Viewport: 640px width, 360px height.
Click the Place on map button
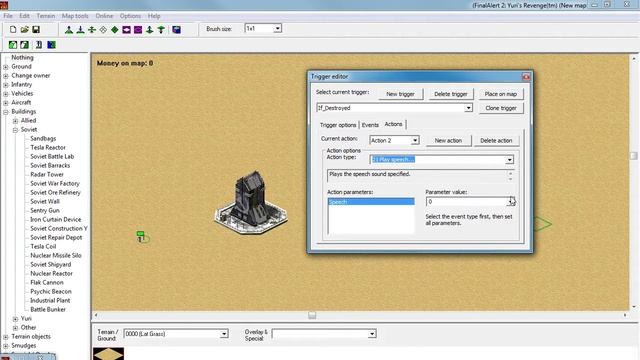(501, 94)
